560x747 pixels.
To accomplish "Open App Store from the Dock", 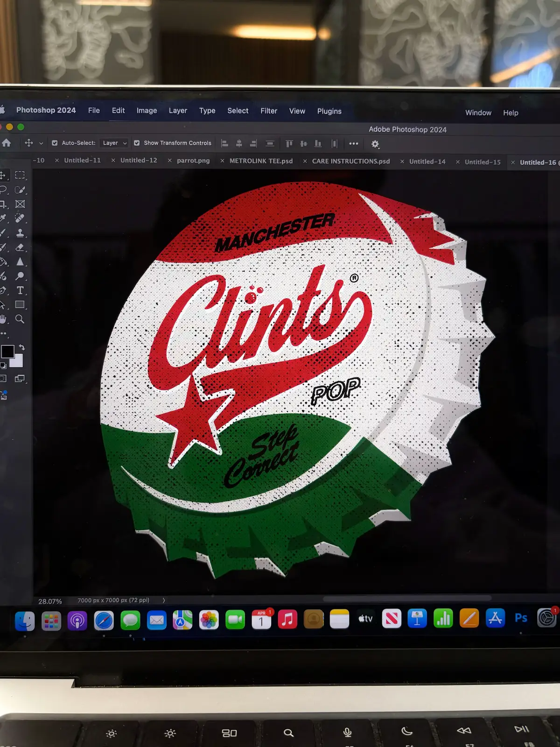I will [x=495, y=618].
